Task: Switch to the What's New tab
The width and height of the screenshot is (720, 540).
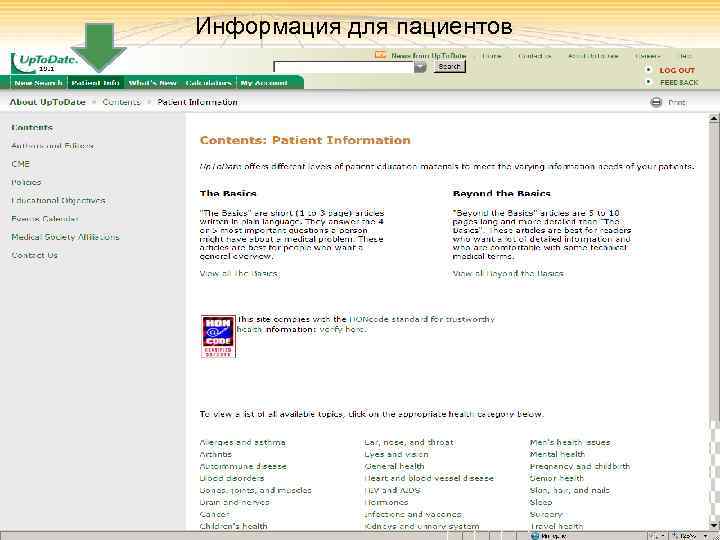Action: coord(152,83)
